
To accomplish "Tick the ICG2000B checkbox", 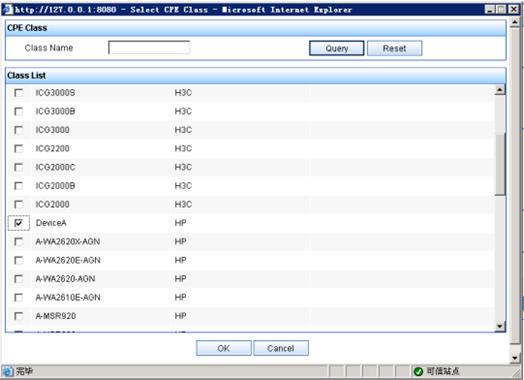I will (19, 185).
